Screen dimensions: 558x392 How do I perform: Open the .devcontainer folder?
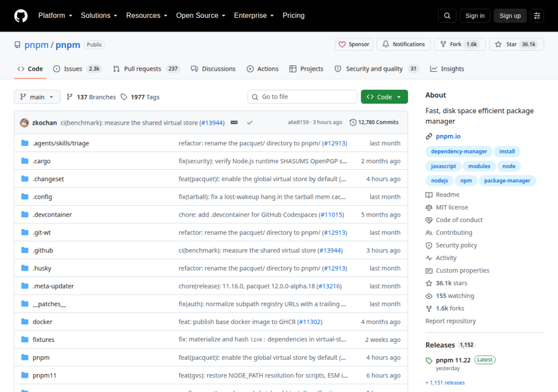pyautogui.click(x=52, y=215)
